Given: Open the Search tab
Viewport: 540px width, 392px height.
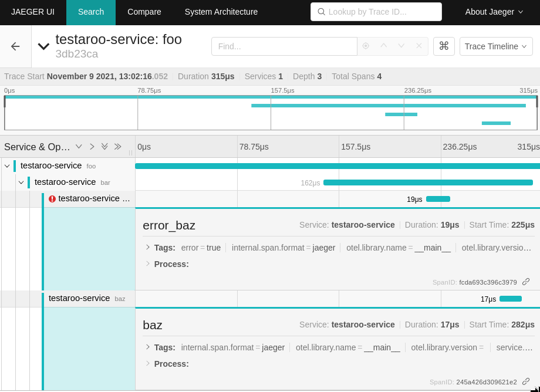Looking at the screenshot, I should pos(91,12).
